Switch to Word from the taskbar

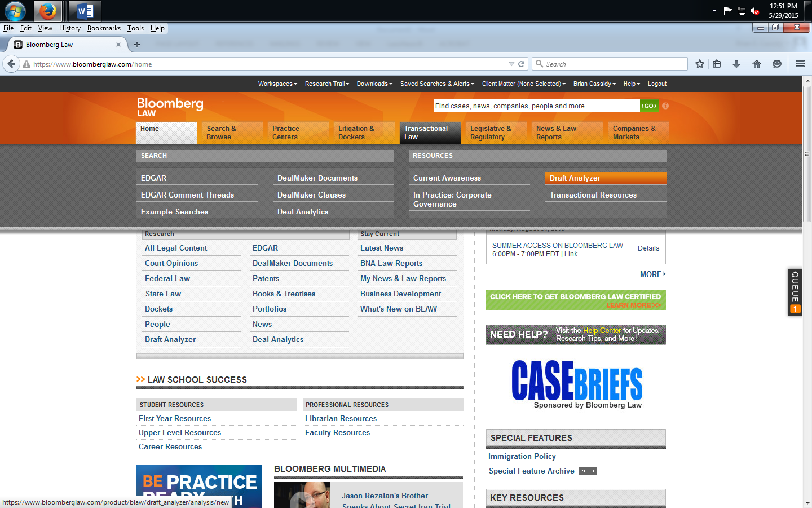click(85, 11)
